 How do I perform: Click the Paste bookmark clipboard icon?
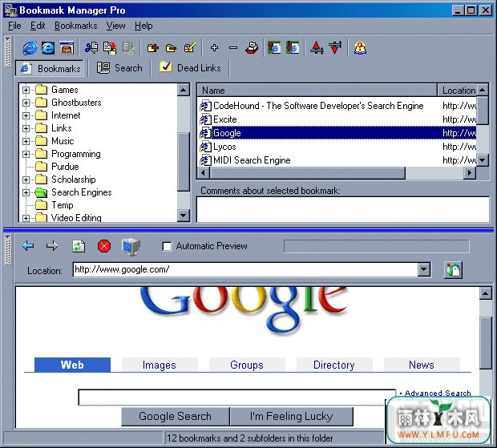110,48
